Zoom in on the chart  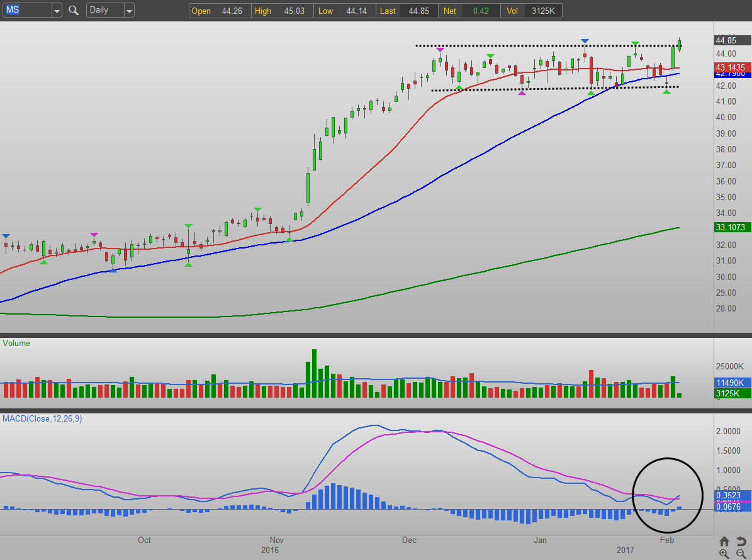[x=724, y=554]
